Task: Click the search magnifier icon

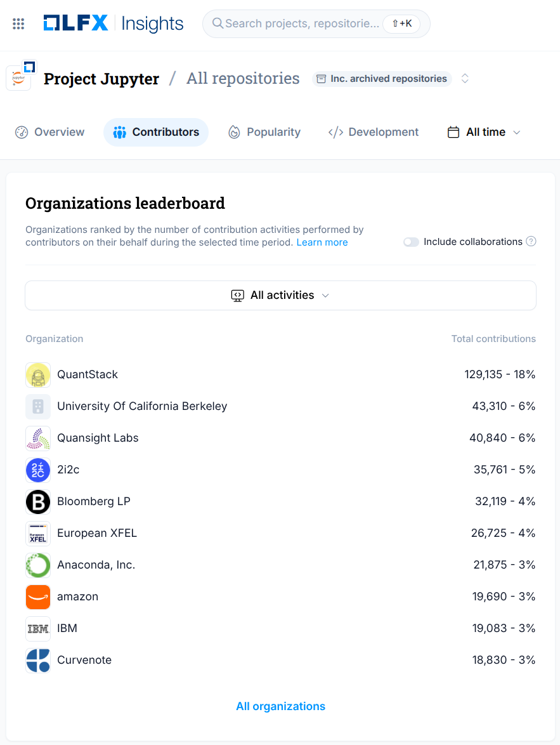Action: (218, 23)
